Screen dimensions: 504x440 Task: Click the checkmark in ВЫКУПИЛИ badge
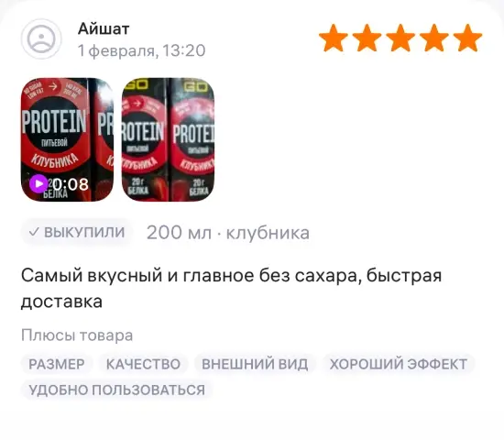tap(34, 232)
